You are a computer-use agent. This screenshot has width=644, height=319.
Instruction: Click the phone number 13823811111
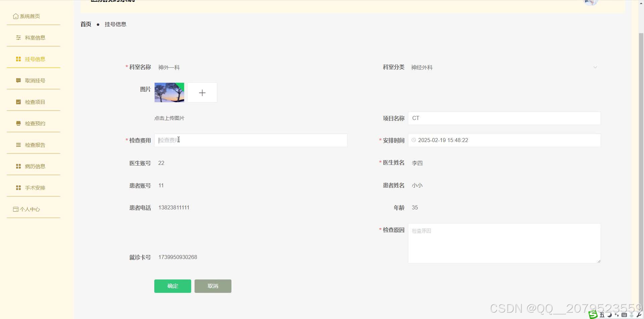pyautogui.click(x=174, y=207)
